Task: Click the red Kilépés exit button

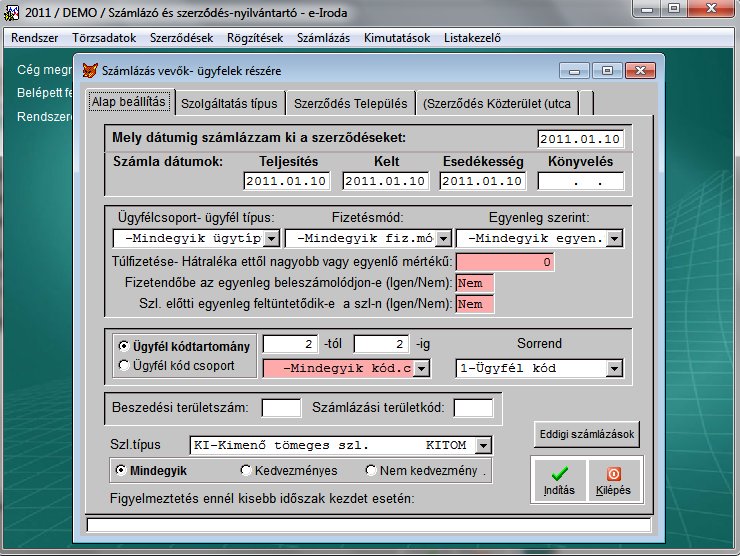Action: pos(614,479)
